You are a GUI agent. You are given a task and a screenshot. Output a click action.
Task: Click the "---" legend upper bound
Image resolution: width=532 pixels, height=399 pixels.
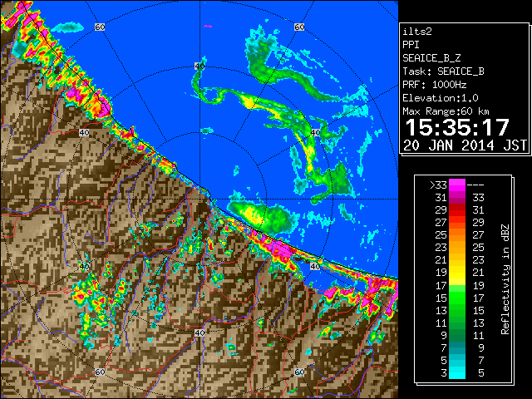tap(475, 185)
